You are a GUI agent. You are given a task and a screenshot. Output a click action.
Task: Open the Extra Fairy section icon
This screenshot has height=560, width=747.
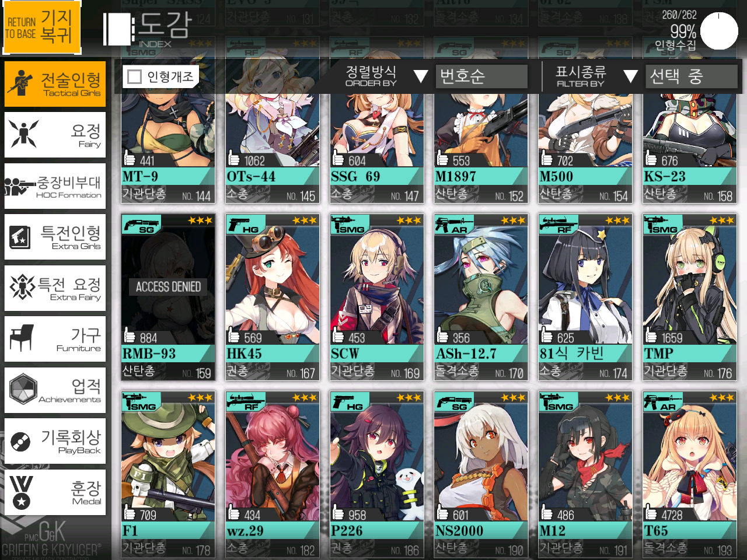22,288
